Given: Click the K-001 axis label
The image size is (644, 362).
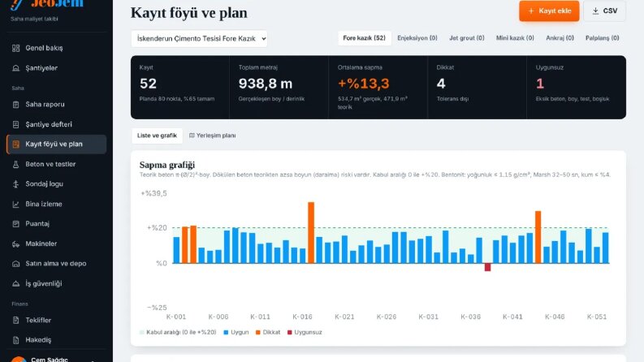Looking at the screenshot, I should [176, 317].
